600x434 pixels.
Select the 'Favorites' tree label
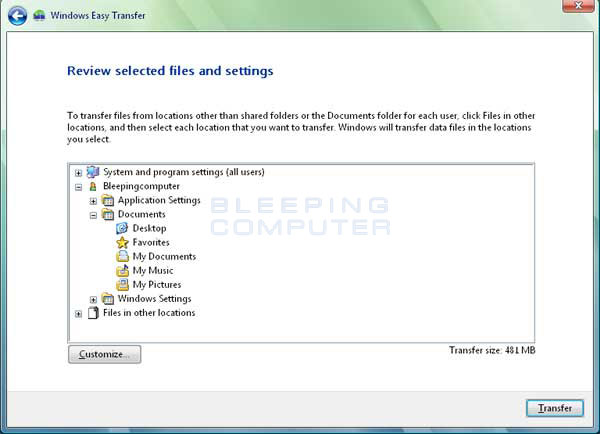point(151,243)
